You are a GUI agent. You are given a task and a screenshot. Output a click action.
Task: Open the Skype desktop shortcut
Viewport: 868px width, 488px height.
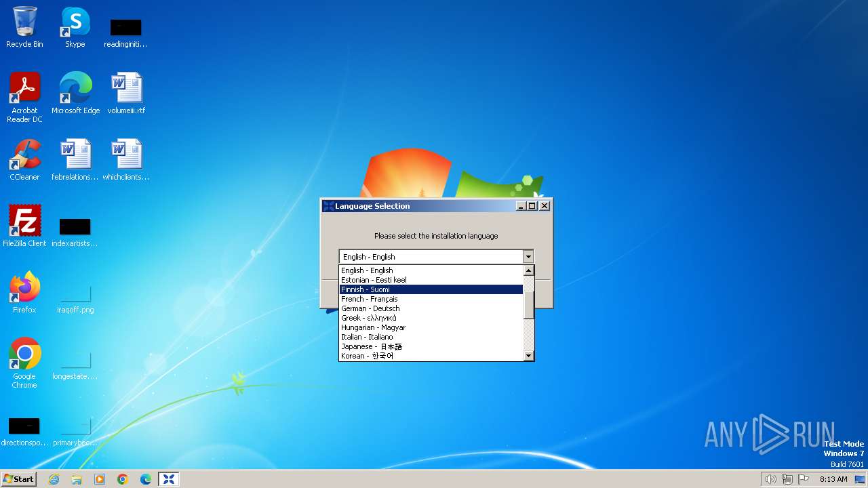coord(75,27)
